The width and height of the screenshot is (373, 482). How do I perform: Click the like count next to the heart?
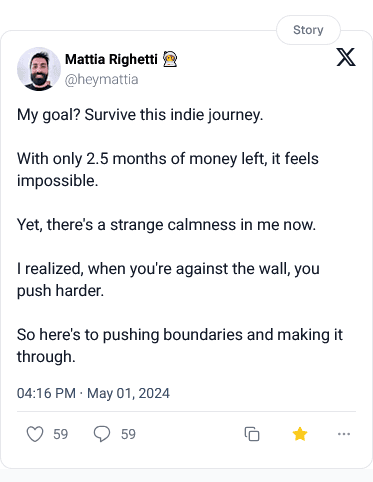[x=61, y=434]
